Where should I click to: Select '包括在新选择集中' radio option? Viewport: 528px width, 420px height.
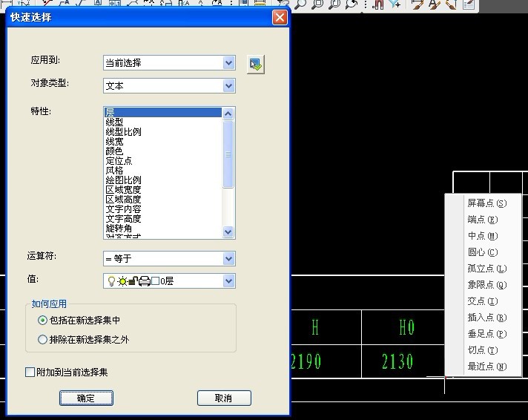tap(42, 321)
